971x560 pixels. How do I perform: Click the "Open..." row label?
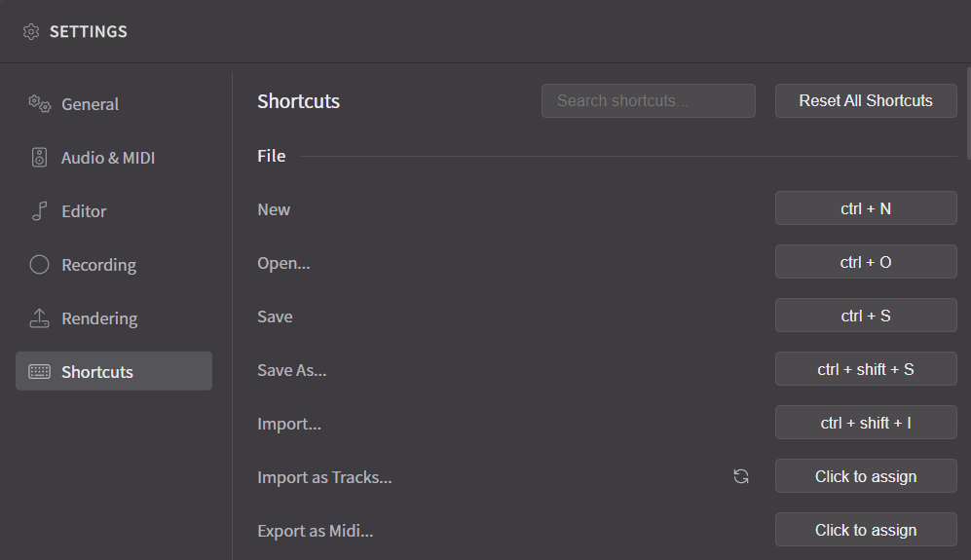point(283,263)
